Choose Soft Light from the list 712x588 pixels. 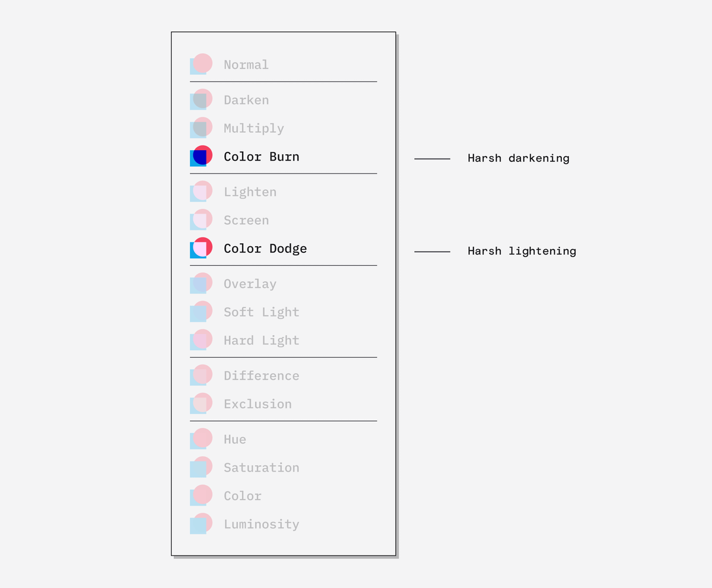click(x=261, y=312)
